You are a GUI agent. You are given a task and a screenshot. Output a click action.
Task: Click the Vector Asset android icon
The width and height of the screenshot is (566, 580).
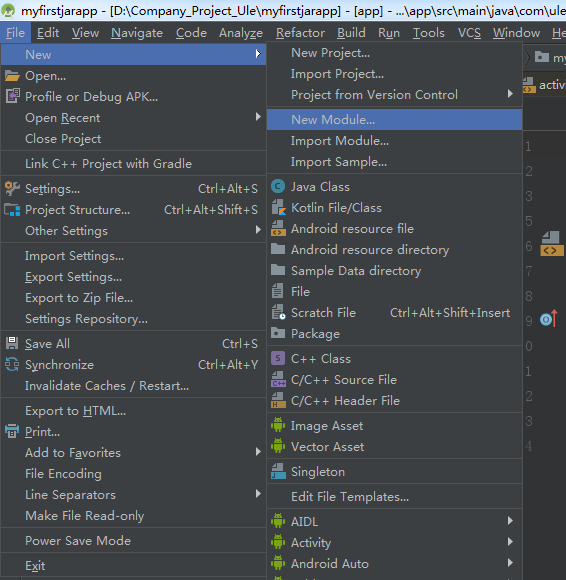[x=278, y=446]
